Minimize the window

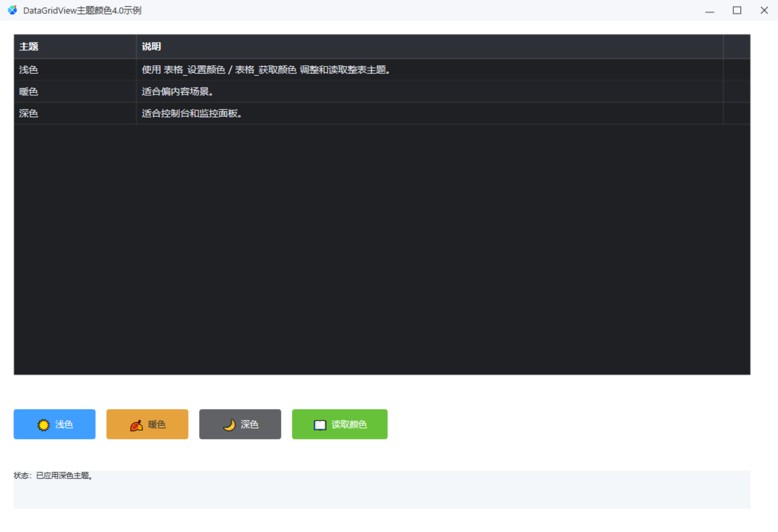click(710, 10)
